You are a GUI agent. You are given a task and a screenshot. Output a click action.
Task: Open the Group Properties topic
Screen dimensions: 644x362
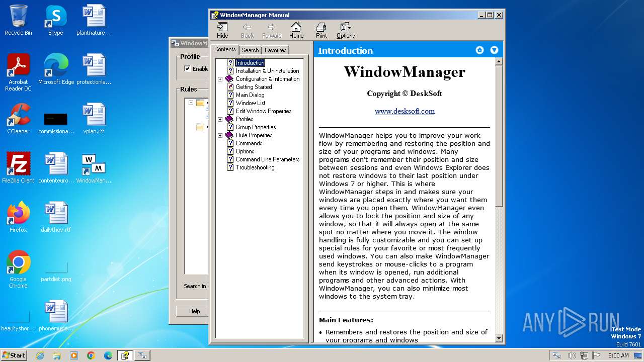point(256,127)
